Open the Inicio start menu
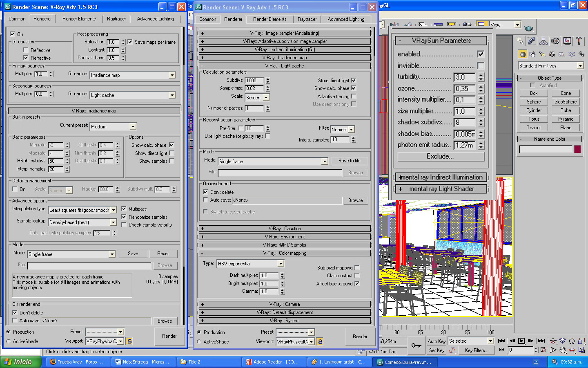 click(x=21, y=362)
